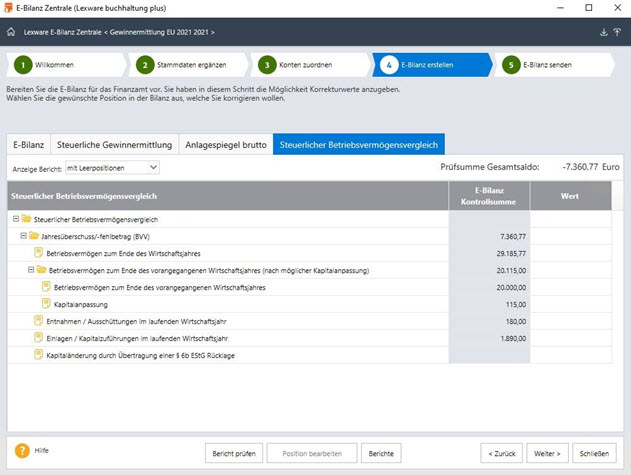Click folder icon of Jahresüberschuss/-fehlbetrag (BVV)
This screenshot has width=631, height=475.
(x=34, y=235)
